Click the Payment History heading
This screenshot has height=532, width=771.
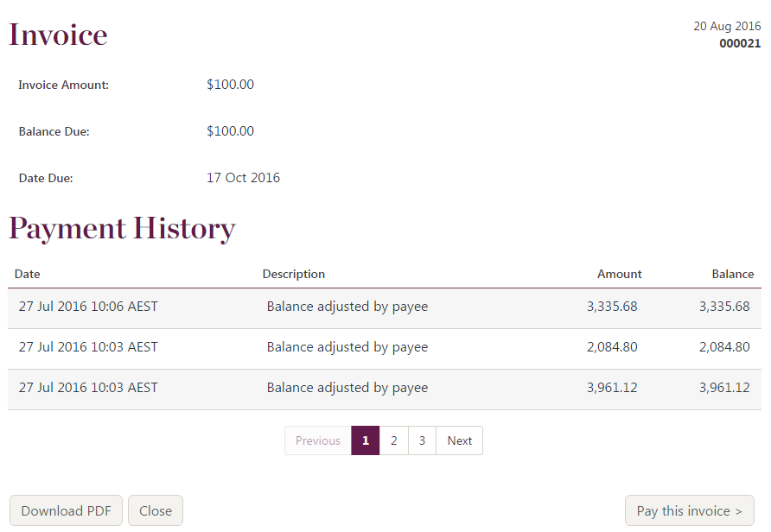[121, 228]
